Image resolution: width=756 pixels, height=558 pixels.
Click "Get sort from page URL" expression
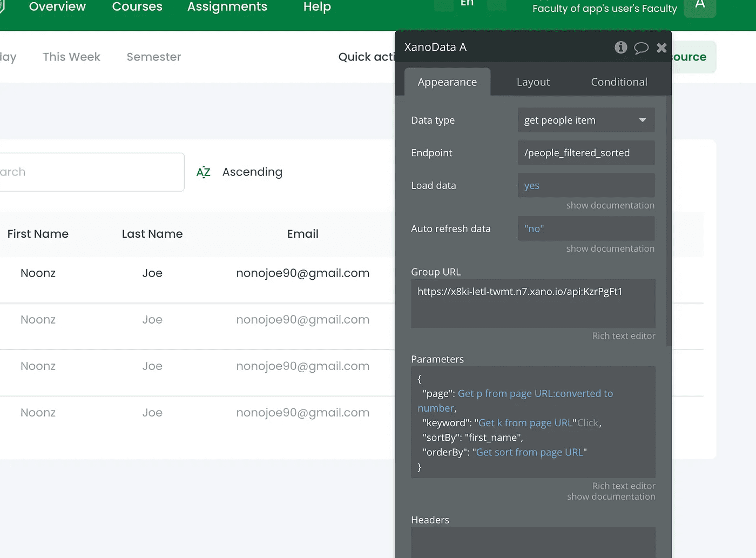[529, 452]
